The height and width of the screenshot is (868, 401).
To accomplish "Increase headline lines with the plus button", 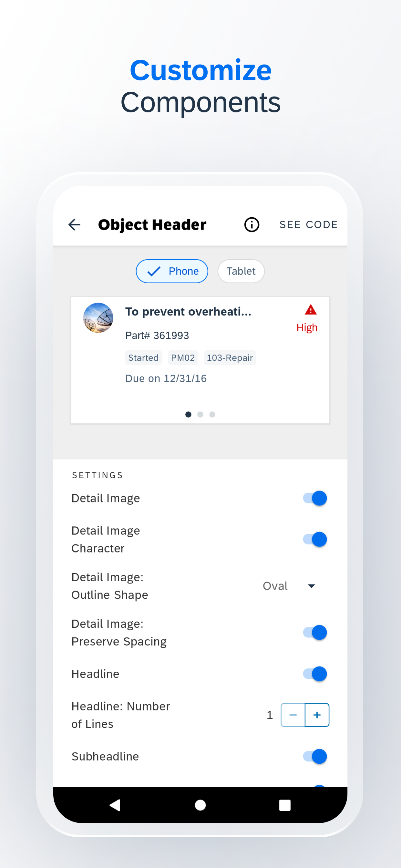I will point(317,715).
